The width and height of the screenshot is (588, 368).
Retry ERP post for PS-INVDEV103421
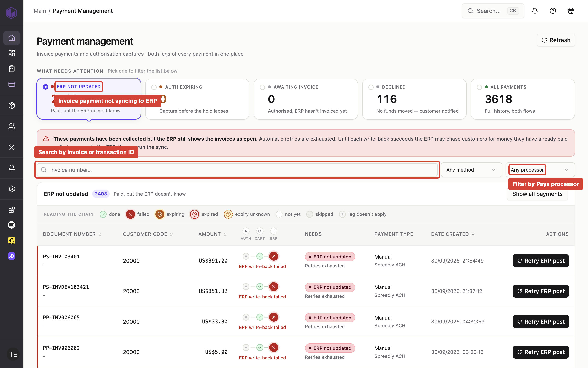541,291
